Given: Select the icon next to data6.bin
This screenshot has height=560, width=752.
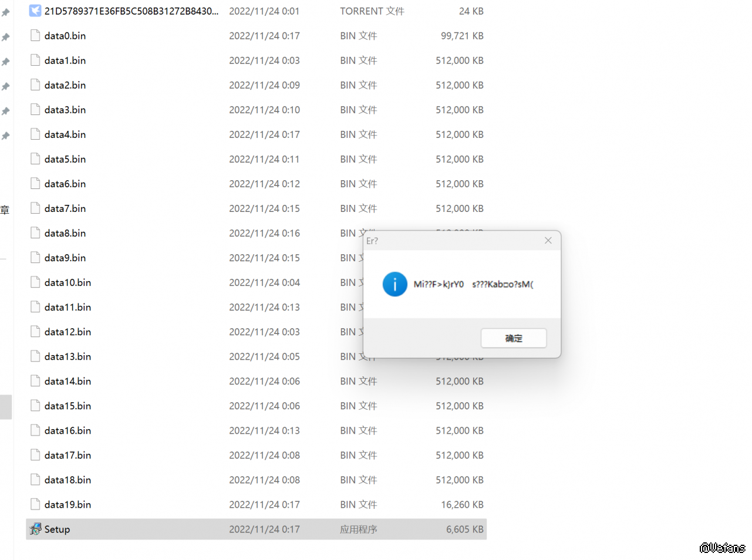Looking at the screenshot, I should pos(35,183).
